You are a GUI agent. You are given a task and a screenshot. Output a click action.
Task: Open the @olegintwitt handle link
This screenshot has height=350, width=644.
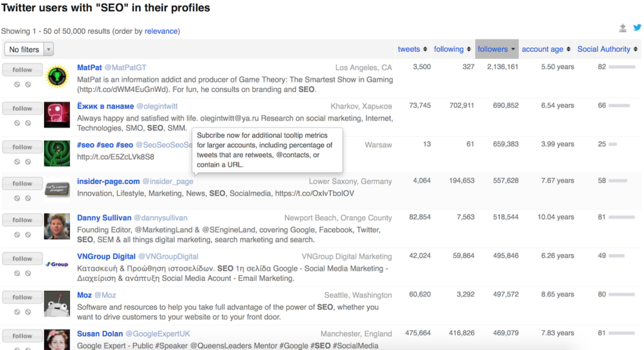(x=157, y=106)
